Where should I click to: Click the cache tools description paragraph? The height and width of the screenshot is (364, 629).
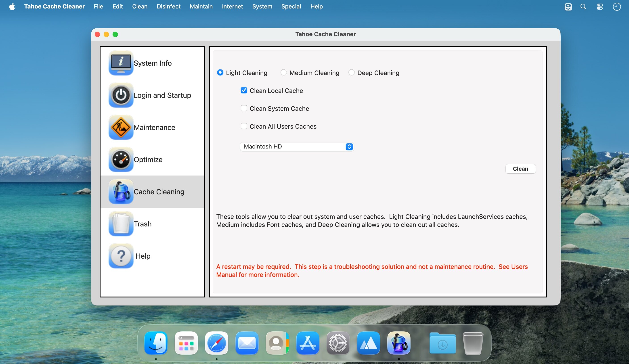pyautogui.click(x=372, y=221)
